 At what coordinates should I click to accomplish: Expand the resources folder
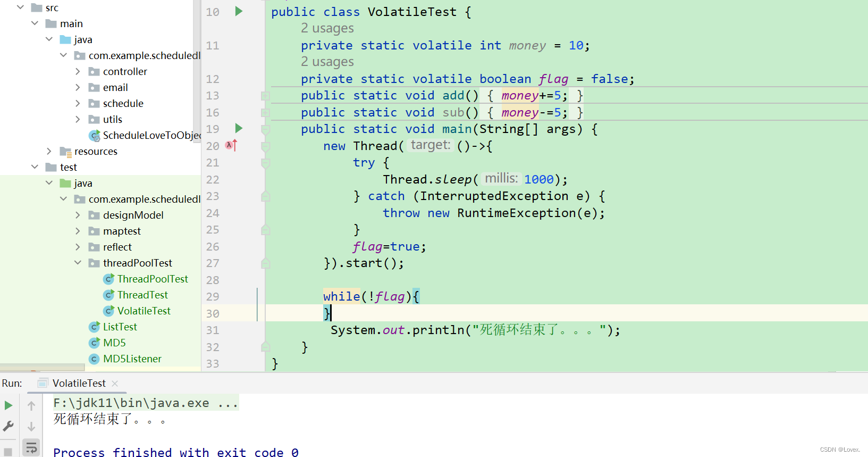(49, 151)
